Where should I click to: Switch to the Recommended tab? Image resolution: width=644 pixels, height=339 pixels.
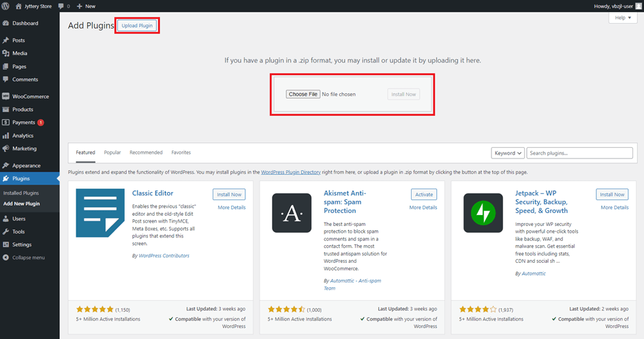(x=147, y=152)
